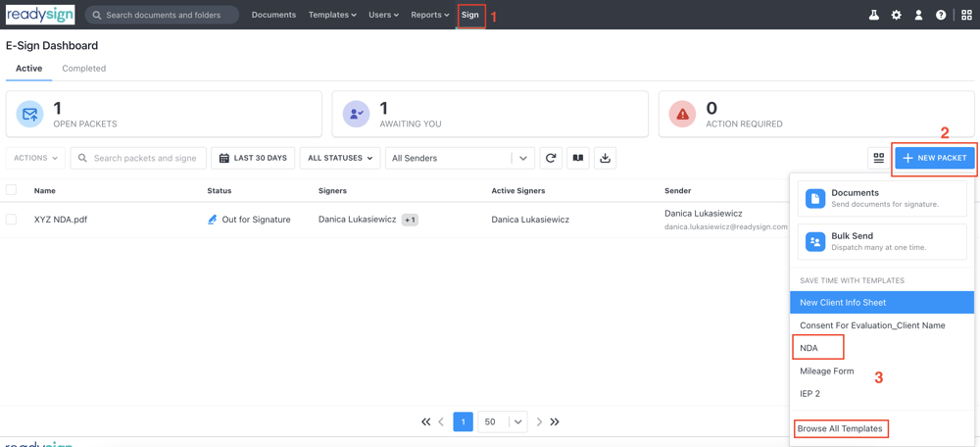Click page number 1 button
This screenshot has width=980, height=447.
click(x=463, y=422)
